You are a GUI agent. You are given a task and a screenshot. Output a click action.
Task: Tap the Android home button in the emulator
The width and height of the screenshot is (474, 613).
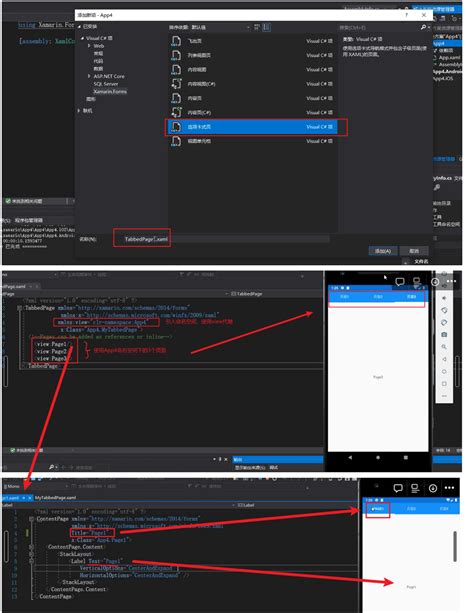coord(378,457)
